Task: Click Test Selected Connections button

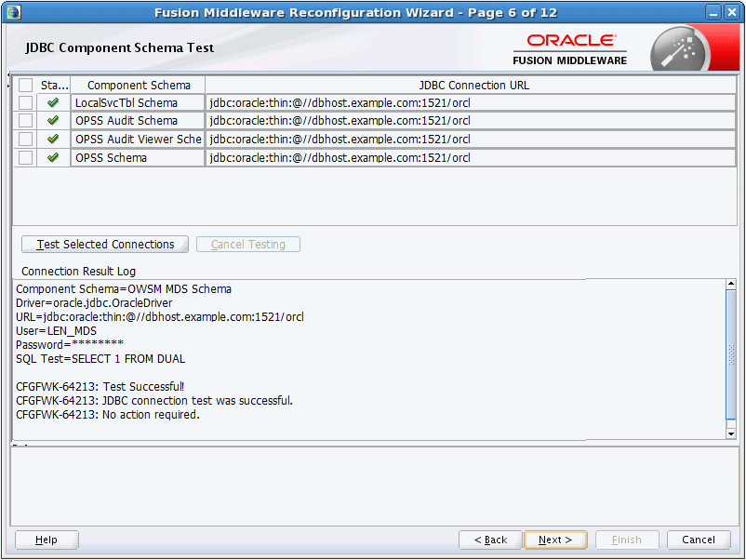Action: pyautogui.click(x=105, y=245)
